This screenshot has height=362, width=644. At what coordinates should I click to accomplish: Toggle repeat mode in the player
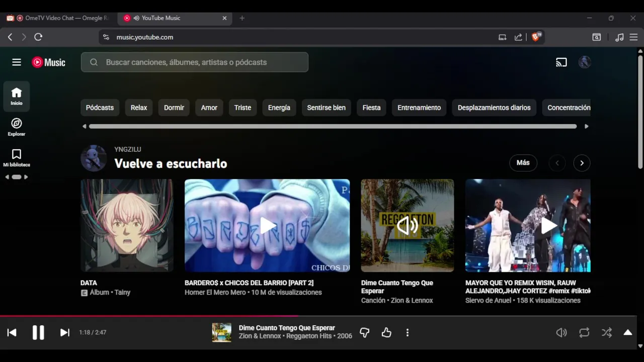[x=584, y=332]
